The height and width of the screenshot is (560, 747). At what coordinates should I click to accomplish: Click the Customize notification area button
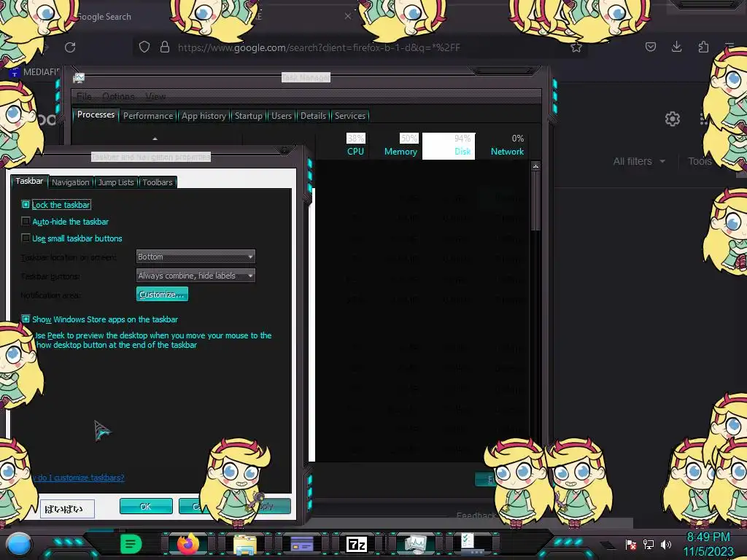[x=162, y=295]
